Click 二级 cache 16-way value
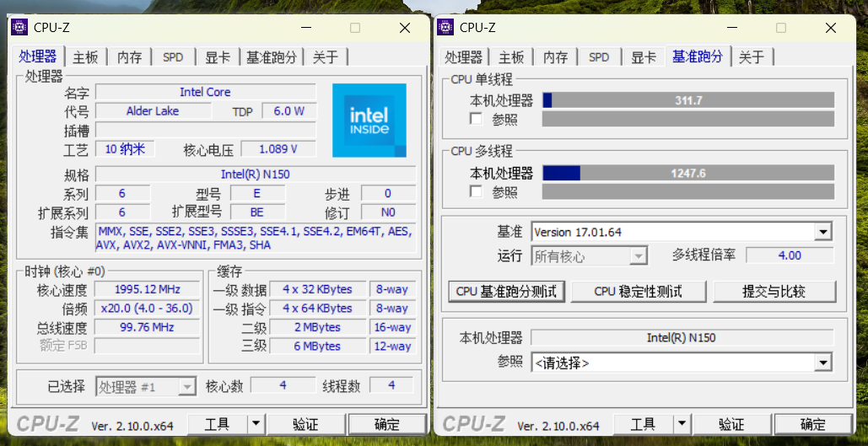Viewport: 868px width, 446px height. (392, 327)
